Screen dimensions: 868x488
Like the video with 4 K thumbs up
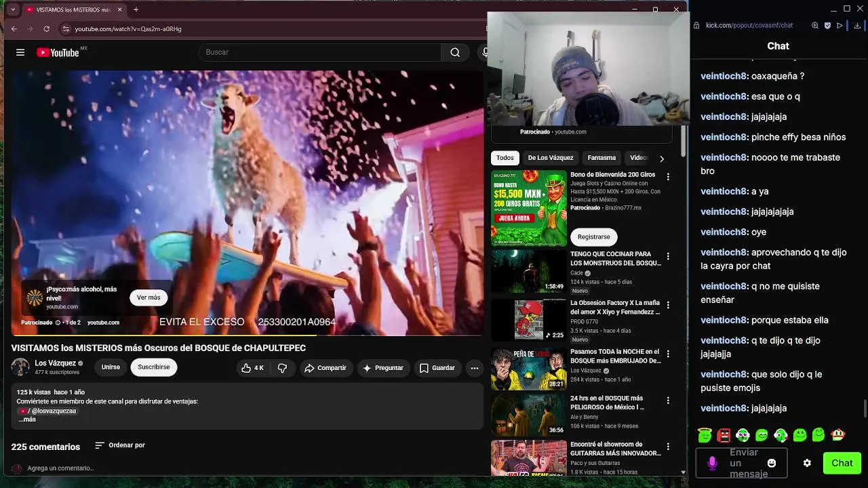tap(252, 368)
